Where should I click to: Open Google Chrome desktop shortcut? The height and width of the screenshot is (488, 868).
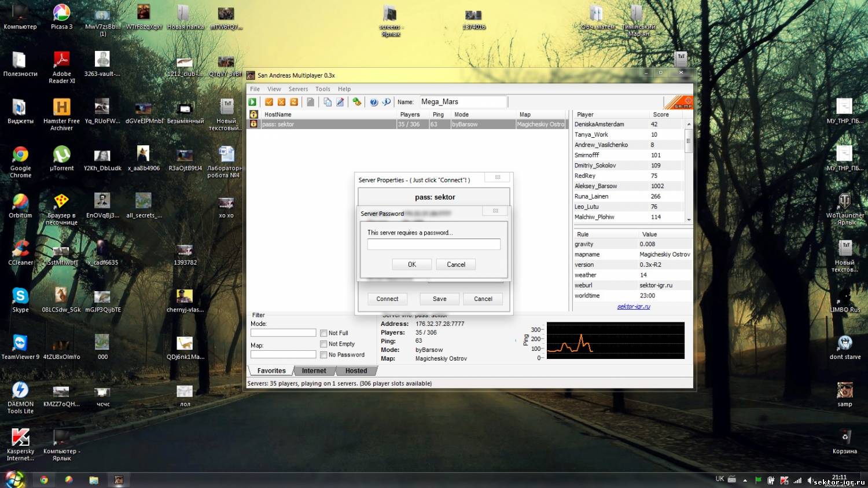coord(20,161)
